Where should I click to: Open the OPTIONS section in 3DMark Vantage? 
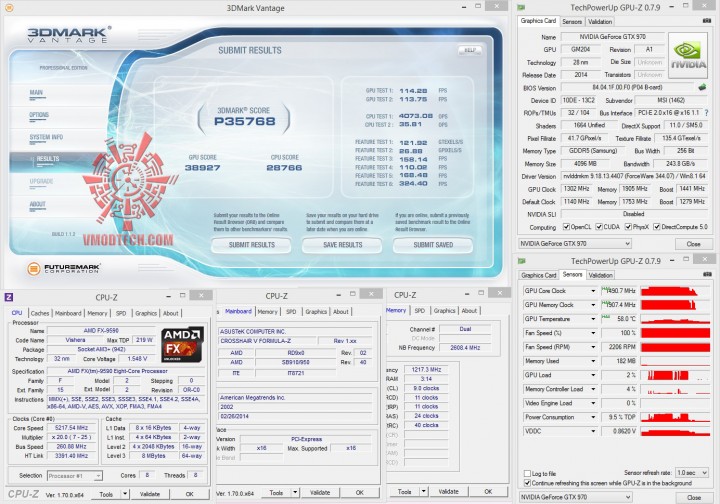click(39, 115)
